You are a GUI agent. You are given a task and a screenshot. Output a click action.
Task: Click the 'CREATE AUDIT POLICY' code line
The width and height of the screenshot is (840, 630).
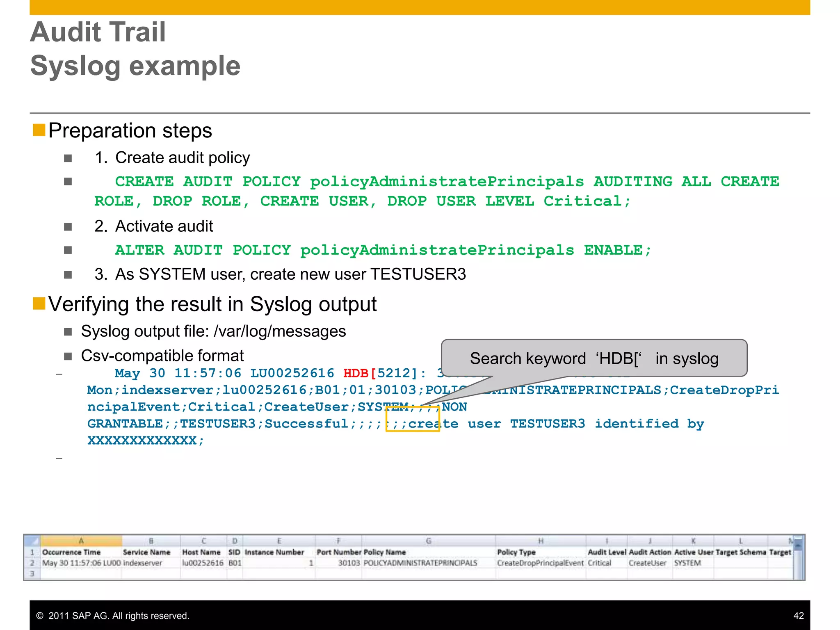[437, 191]
